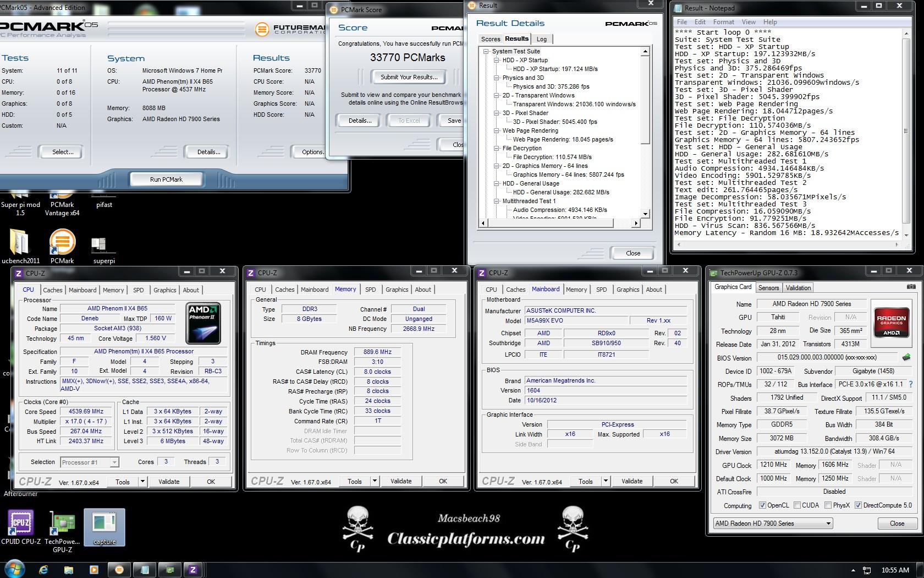Click Validate in the CPU-Z Memory window
The width and height of the screenshot is (924, 578).
pyautogui.click(x=401, y=481)
